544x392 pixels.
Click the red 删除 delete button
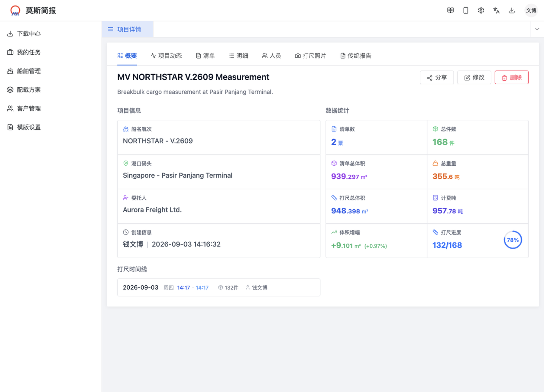pyautogui.click(x=512, y=77)
